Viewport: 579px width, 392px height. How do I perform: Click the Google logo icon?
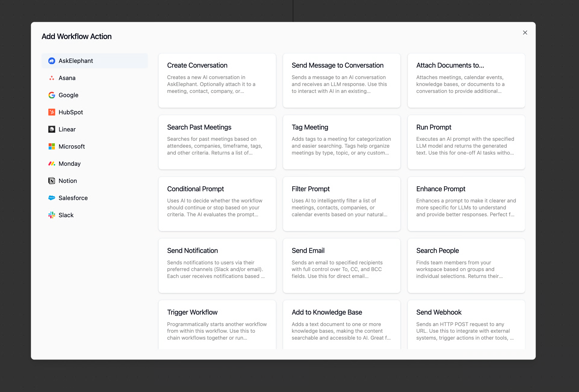(52, 95)
